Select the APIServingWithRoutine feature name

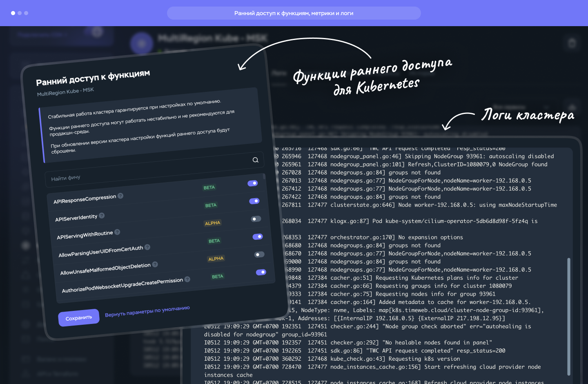coord(85,235)
